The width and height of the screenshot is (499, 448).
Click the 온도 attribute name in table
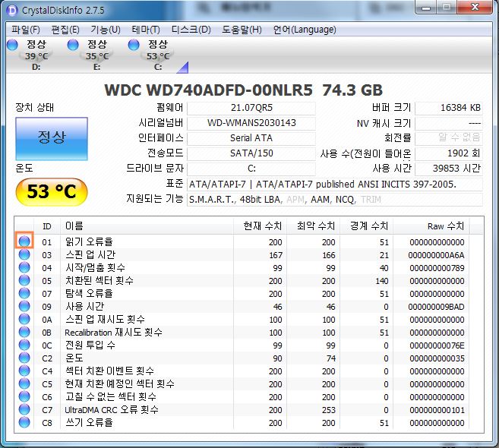74,358
